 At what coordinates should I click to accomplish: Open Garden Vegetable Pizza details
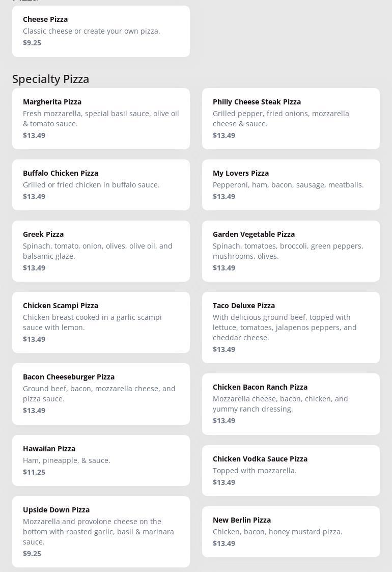[291, 251]
